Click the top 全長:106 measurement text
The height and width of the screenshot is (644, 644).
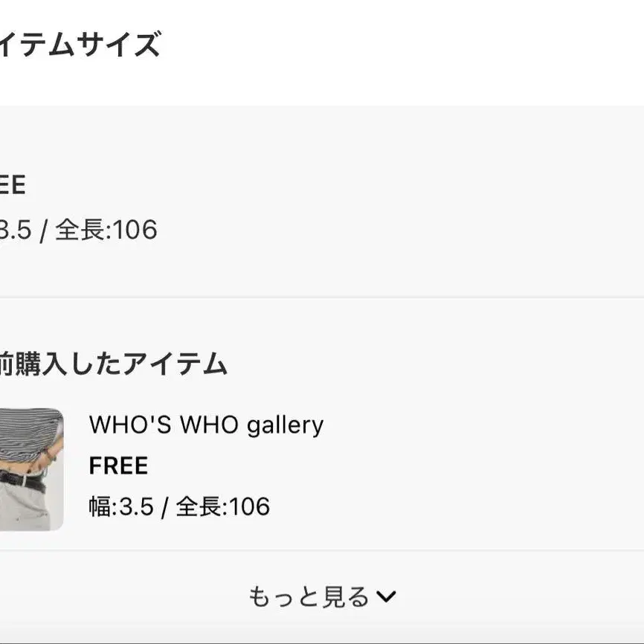[x=106, y=229]
